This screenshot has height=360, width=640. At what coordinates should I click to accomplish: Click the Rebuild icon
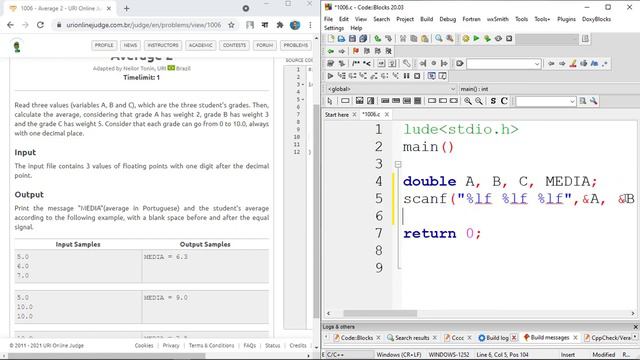[x=498, y=38]
